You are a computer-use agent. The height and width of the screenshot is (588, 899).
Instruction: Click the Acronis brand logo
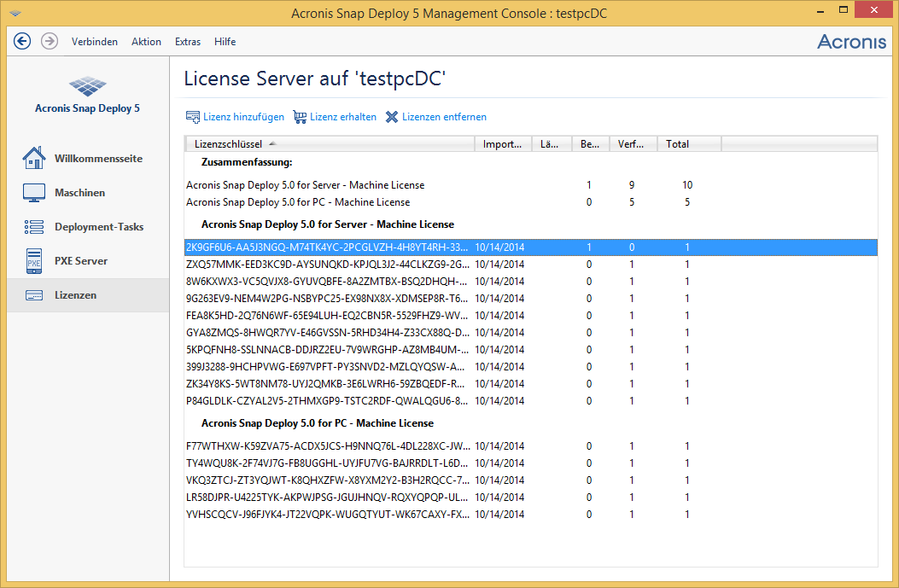pos(851,41)
